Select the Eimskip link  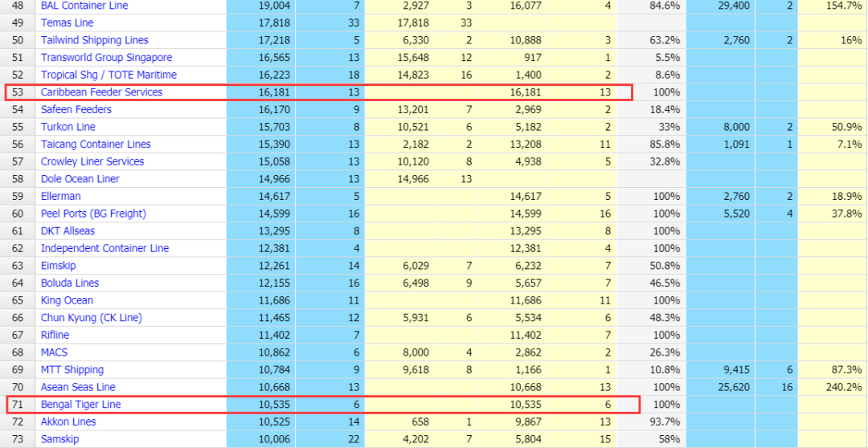click(58, 266)
